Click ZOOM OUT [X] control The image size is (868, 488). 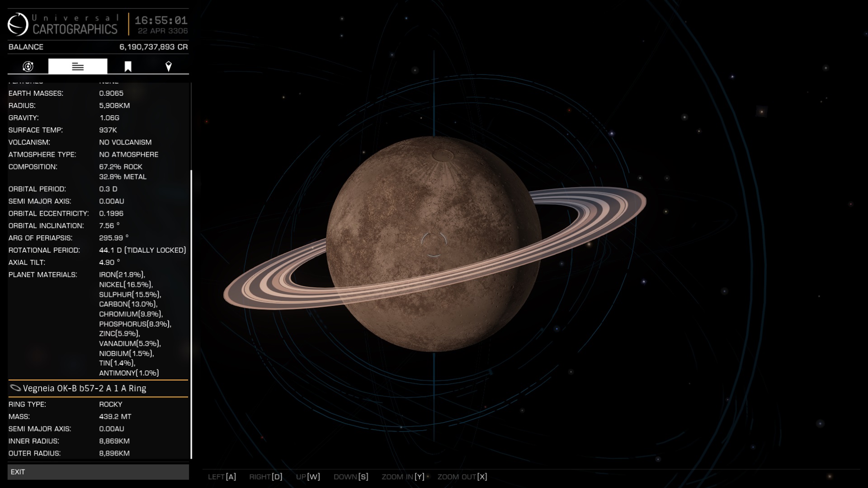pyautogui.click(x=462, y=477)
